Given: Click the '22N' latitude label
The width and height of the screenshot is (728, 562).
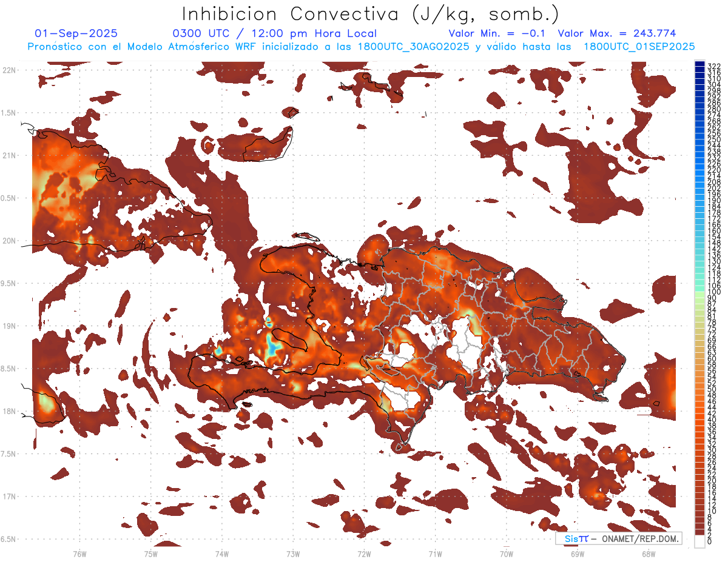Looking at the screenshot, I should tap(9, 70).
